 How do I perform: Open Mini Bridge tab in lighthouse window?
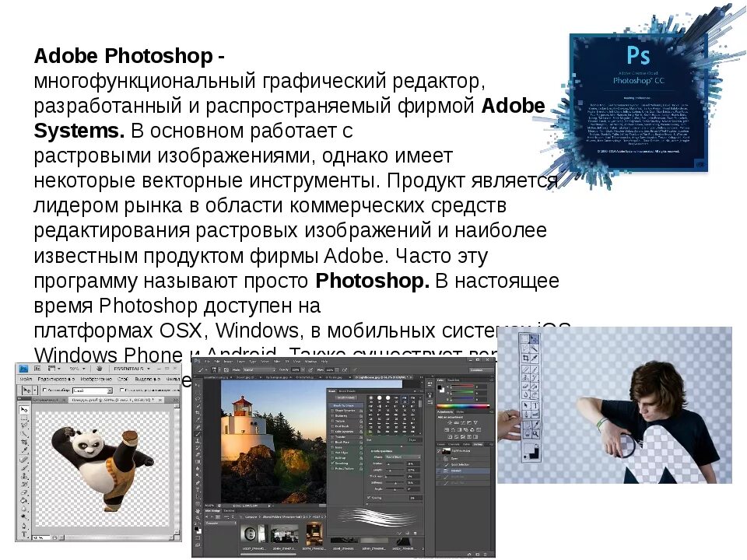212,511
